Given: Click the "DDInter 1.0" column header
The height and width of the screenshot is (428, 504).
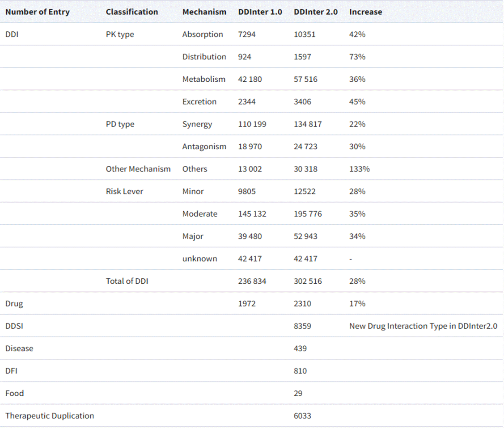Looking at the screenshot, I should [260, 12].
